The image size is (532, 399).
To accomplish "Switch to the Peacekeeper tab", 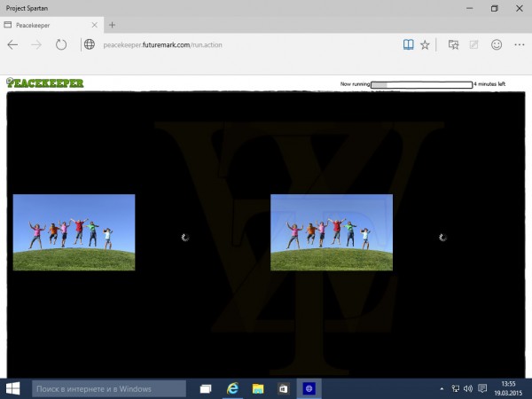I will click(x=44, y=25).
